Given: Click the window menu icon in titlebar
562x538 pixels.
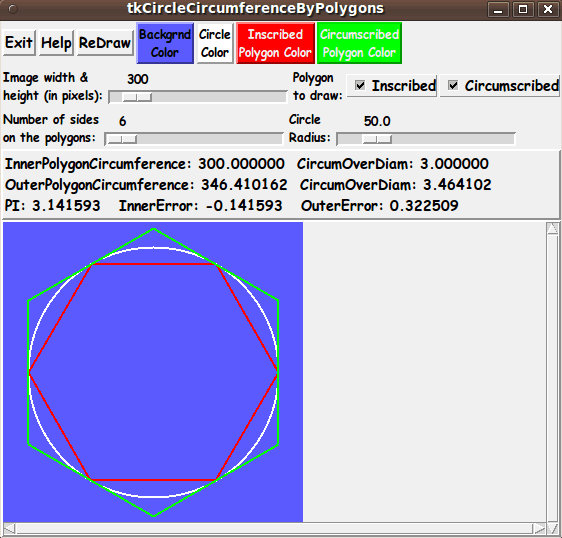Looking at the screenshot, I should pyautogui.click(x=13, y=9).
